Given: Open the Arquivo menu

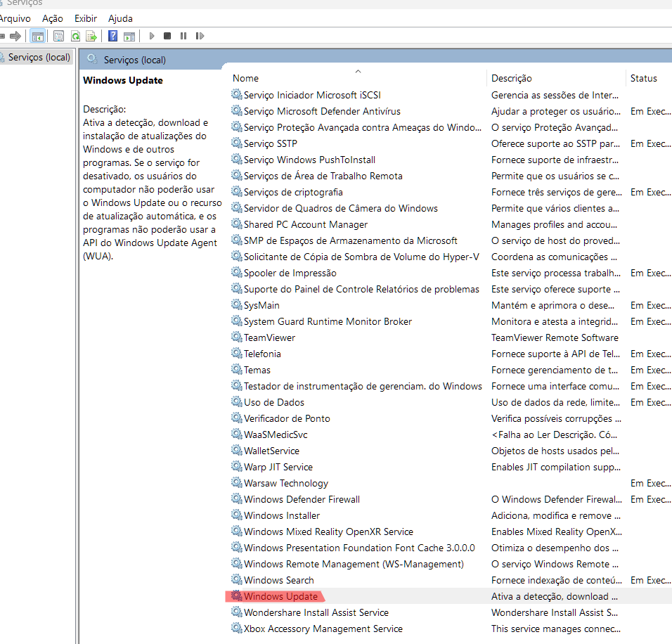Looking at the screenshot, I should (15, 18).
